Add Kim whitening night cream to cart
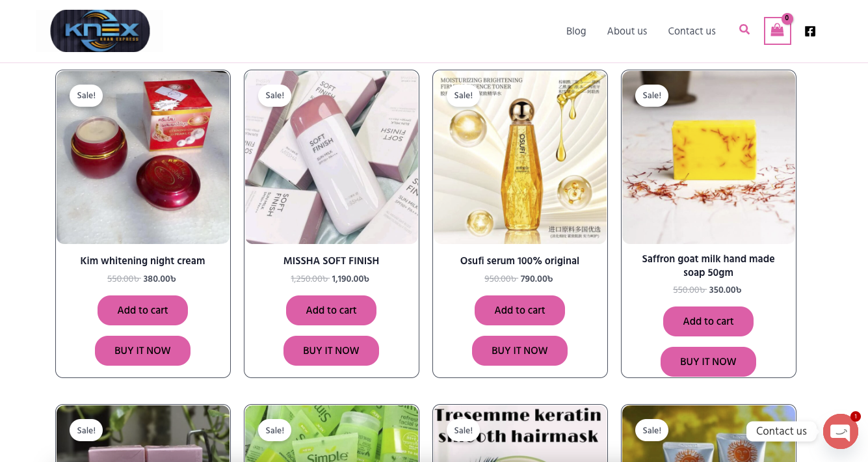Screen dimensions: 868x462 [142, 310]
